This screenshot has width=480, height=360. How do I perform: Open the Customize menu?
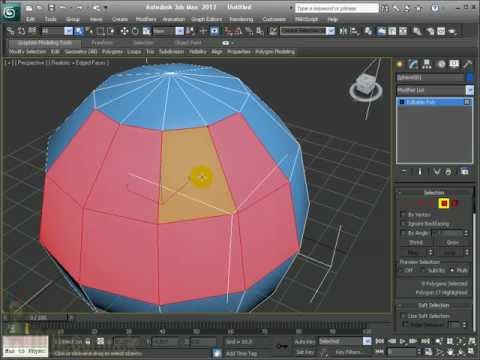[274, 19]
